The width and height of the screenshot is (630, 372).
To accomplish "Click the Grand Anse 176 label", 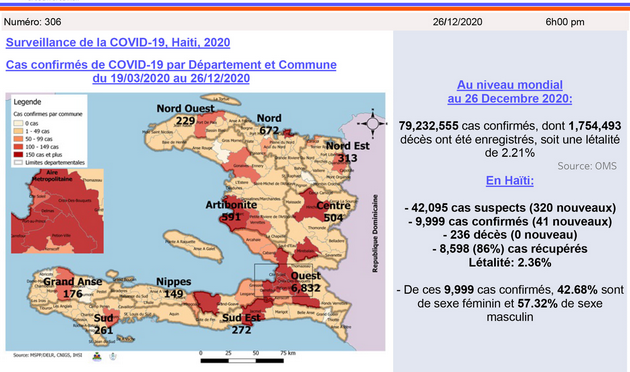I will point(73,288).
